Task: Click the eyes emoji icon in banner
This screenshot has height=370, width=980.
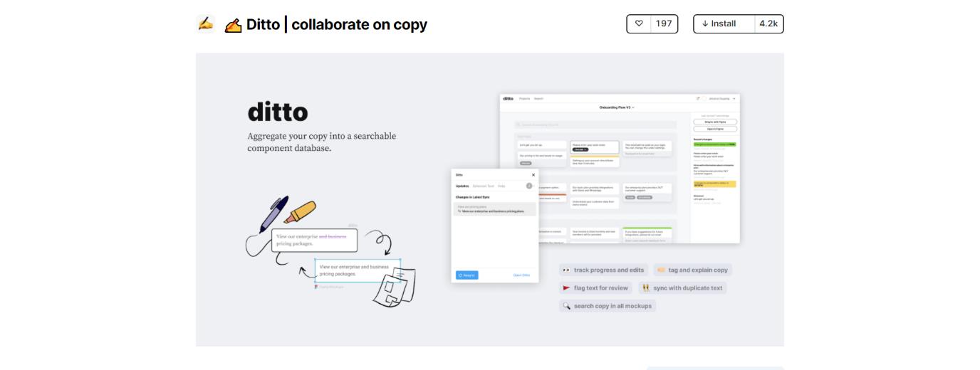Action: (x=566, y=270)
